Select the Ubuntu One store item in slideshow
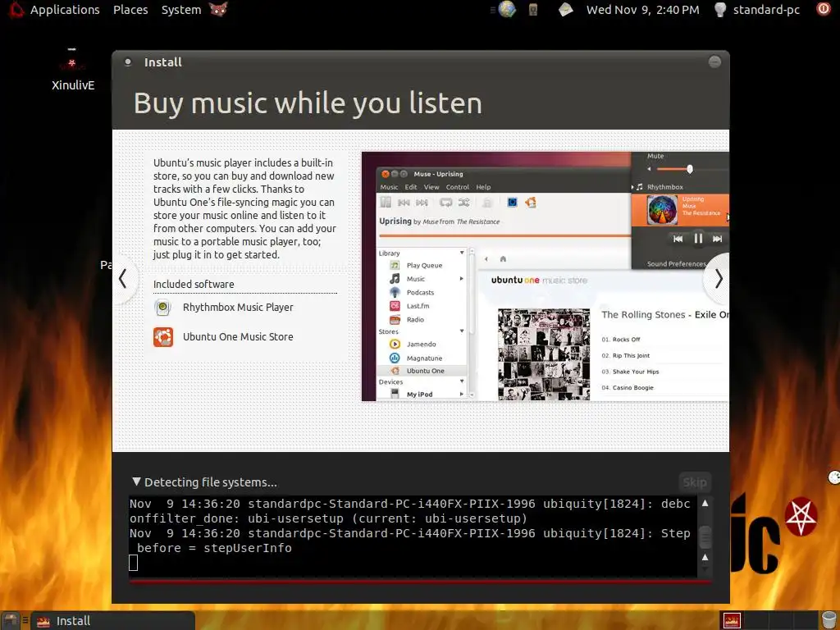The height and width of the screenshot is (630, 840). click(x=422, y=371)
